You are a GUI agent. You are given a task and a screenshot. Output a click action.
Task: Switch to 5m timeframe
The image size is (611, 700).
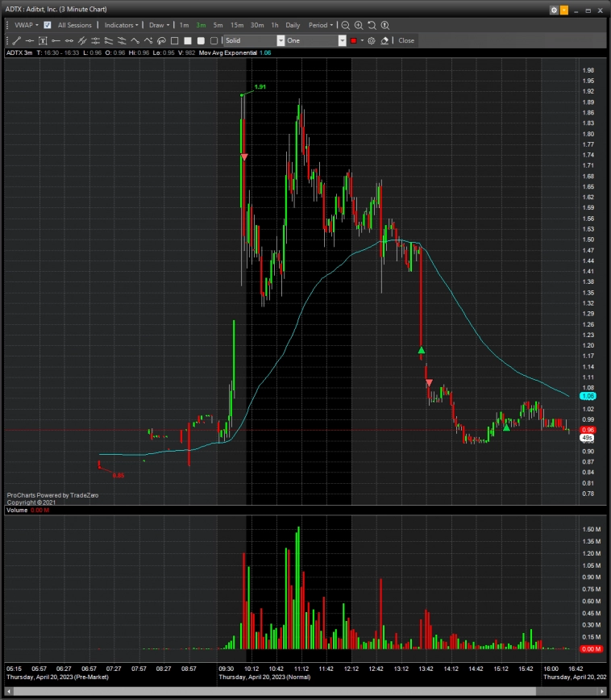(218, 25)
